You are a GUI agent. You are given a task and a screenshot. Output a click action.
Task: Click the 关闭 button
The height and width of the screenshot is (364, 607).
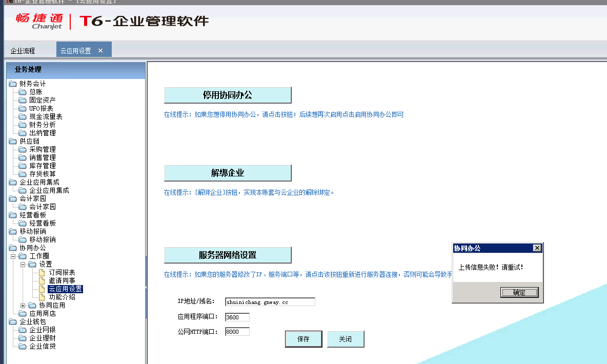tap(346, 339)
